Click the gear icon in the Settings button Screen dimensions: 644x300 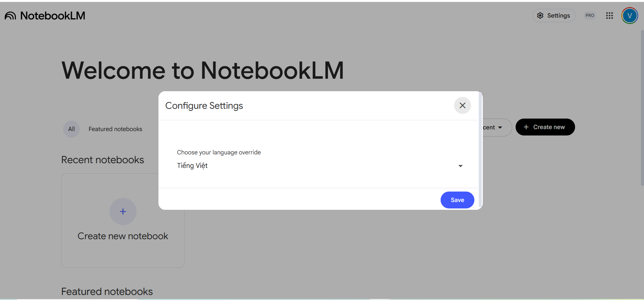pos(540,16)
